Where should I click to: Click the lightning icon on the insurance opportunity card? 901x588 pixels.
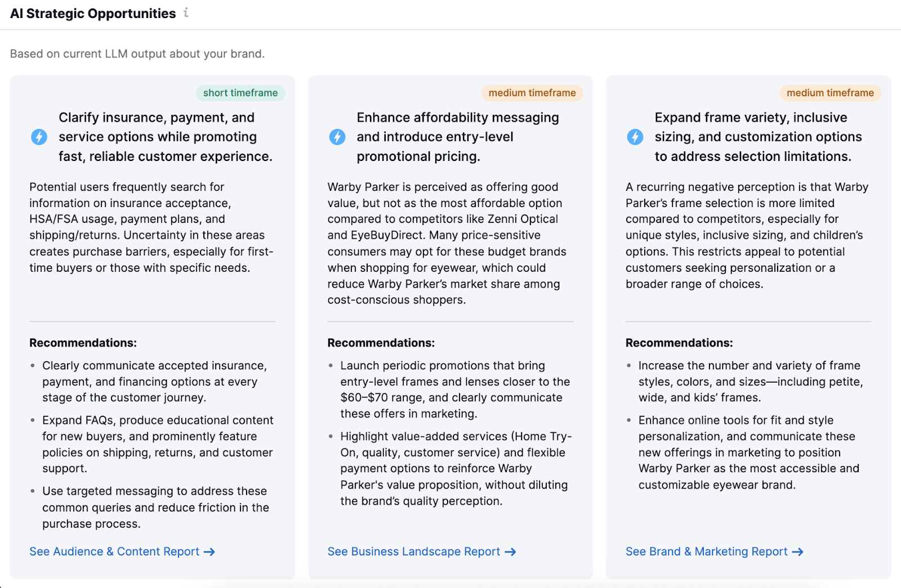(x=39, y=137)
